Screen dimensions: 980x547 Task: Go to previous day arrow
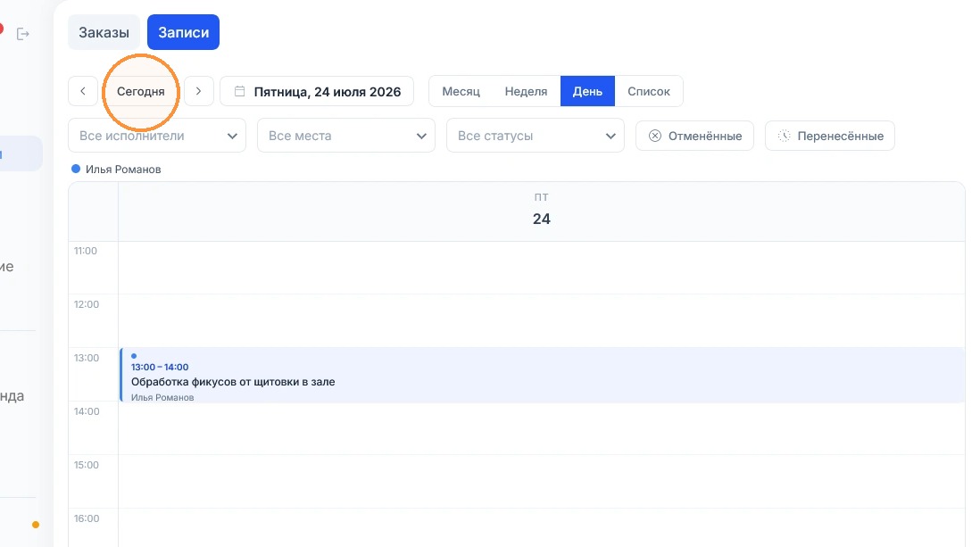point(83,91)
